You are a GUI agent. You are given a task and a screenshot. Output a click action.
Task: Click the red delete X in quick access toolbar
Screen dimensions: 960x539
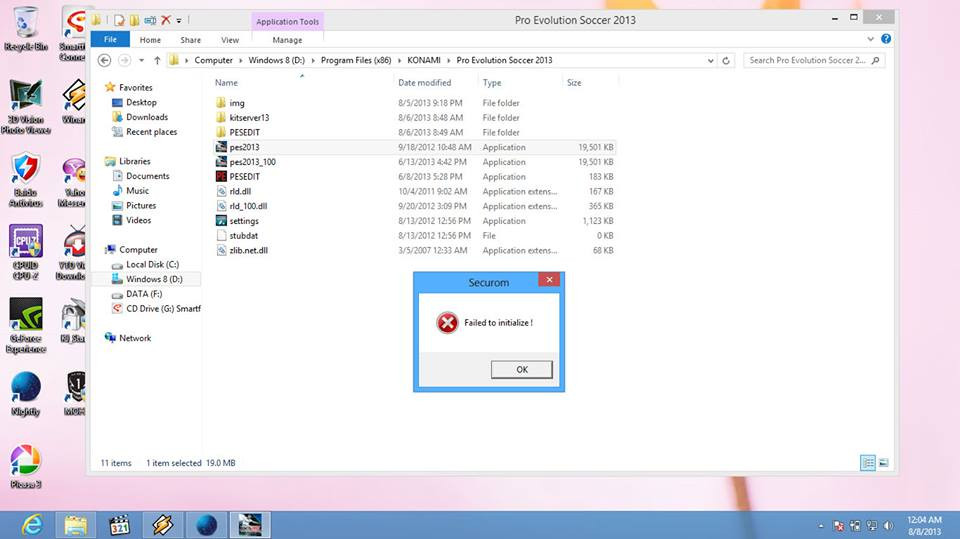[166, 20]
